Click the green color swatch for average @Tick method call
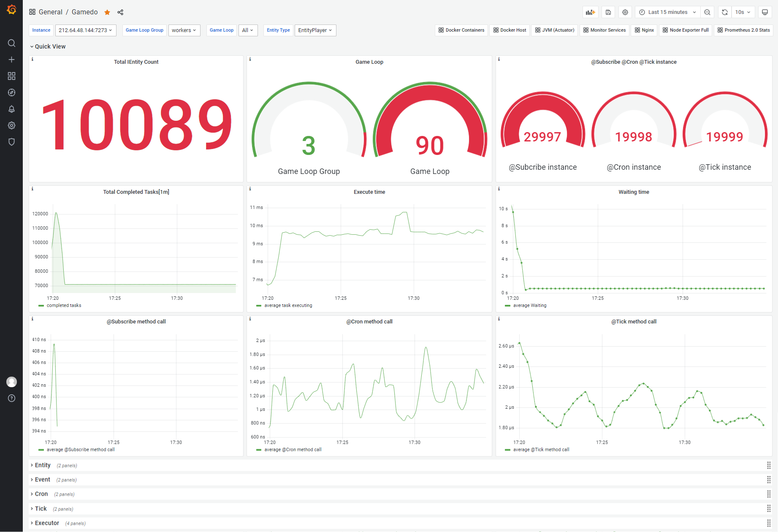 tap(507, 450)
